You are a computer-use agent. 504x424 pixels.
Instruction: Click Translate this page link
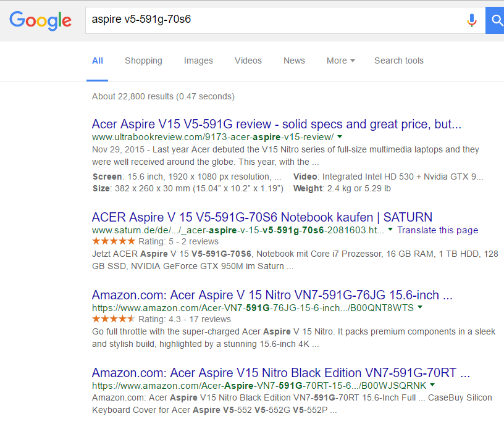click(437, 230)
